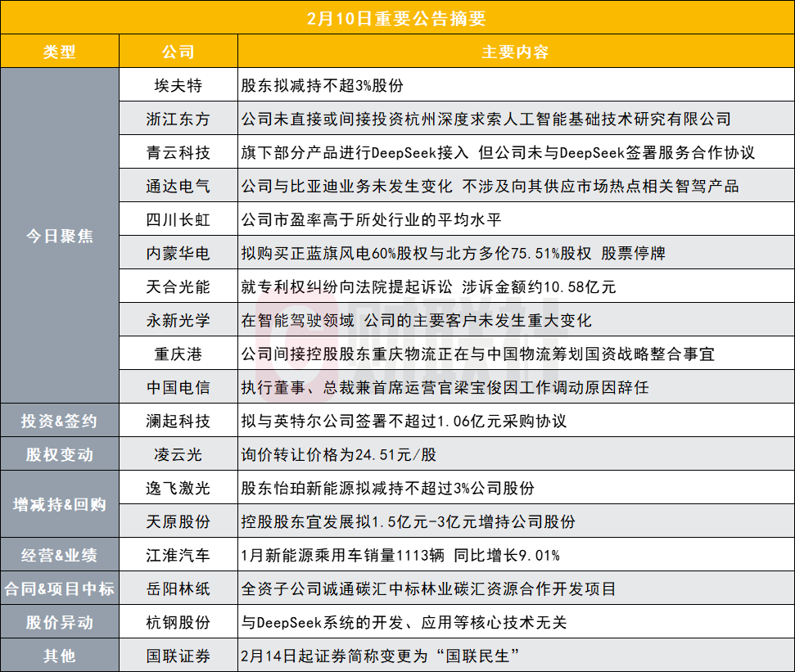Click company name '中国电信'

coord(178,387)
